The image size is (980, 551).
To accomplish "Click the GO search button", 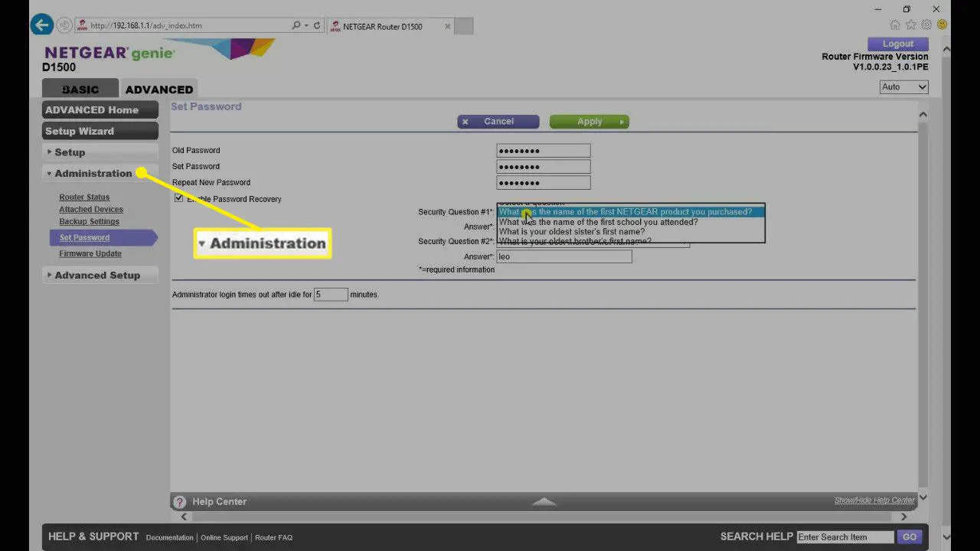I will (x=909, y=537).
